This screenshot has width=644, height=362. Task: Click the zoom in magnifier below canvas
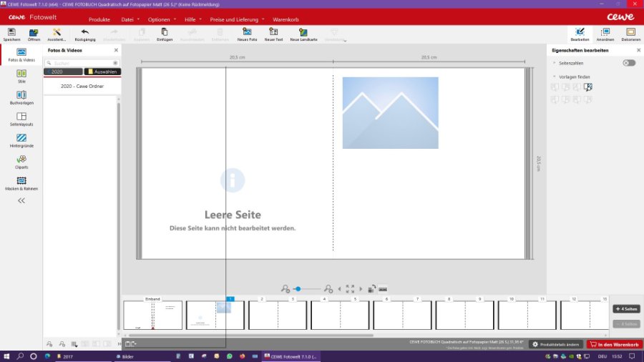coord(328,289)
